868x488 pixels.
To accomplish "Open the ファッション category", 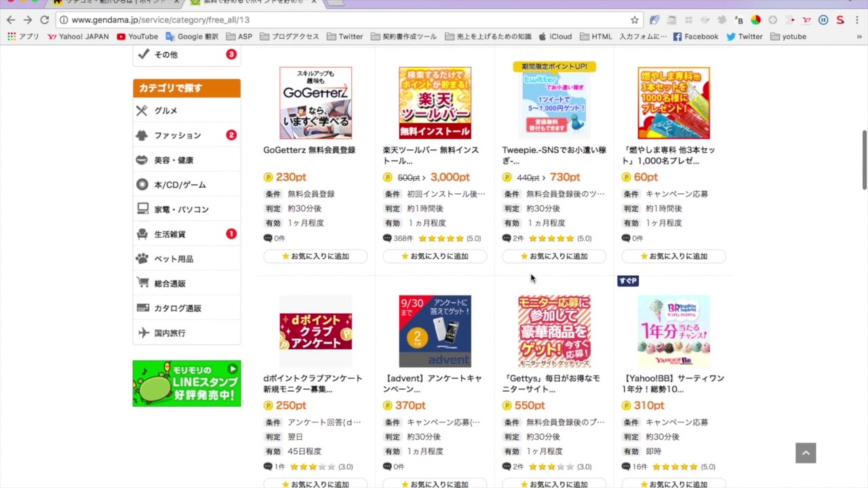I will click(x=186, y=136).
